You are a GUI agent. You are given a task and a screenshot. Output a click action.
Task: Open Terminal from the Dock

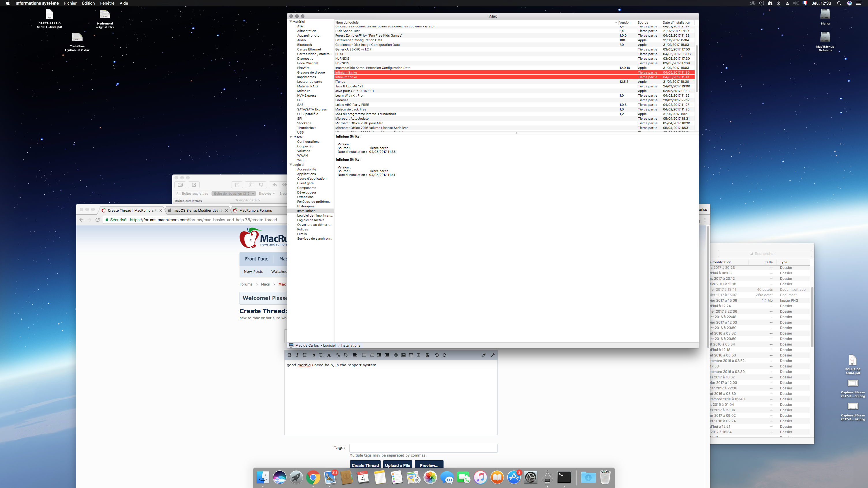[x=564, y=477]
